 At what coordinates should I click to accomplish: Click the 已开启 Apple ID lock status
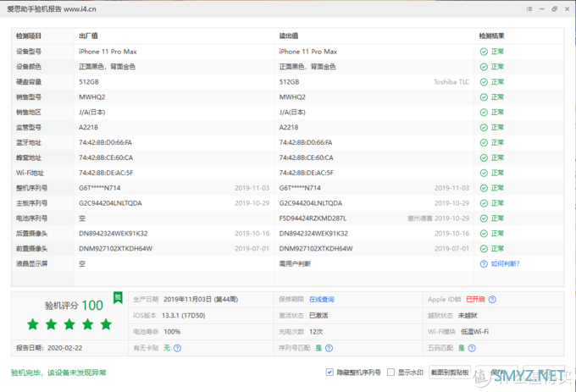[475, 300]
